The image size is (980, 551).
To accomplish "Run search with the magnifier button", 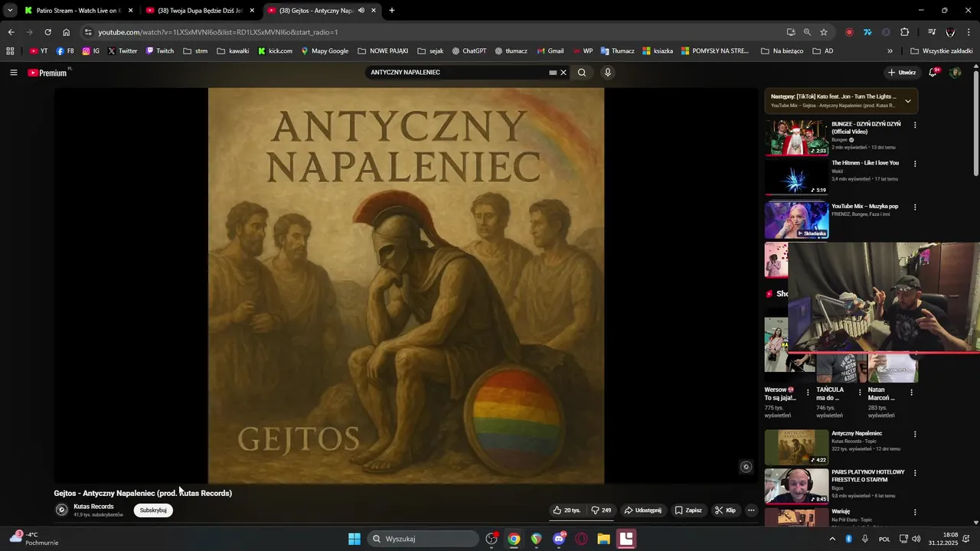I will [x=582, y=73].
